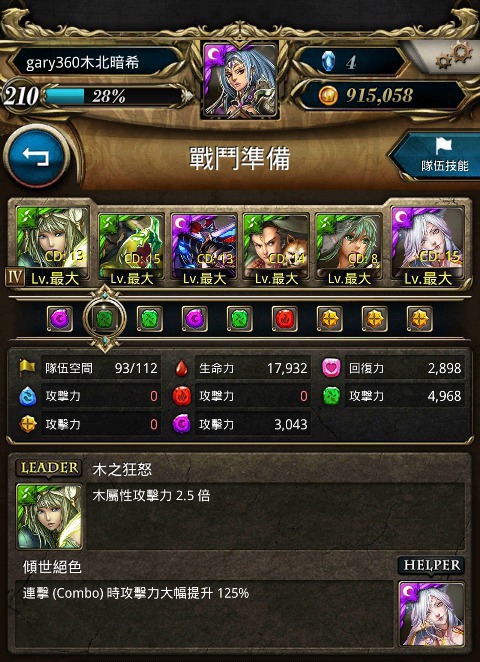Select the white-haired helper card CD: 15
The width and height of the screenshot is (480, 662).
click(427, 245)
